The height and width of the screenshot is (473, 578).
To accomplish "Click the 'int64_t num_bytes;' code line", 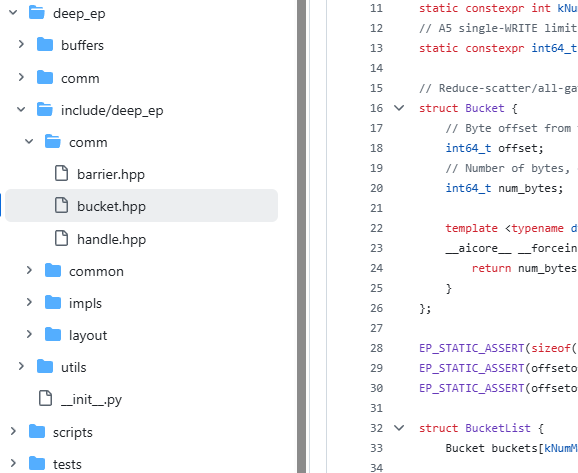I will tap(505, 188).
